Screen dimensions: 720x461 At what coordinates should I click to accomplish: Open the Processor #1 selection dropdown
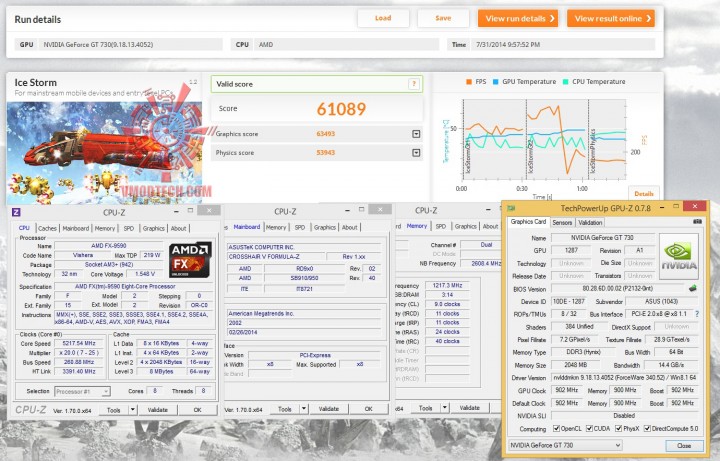pyautogui.click(x=82, y=391)
